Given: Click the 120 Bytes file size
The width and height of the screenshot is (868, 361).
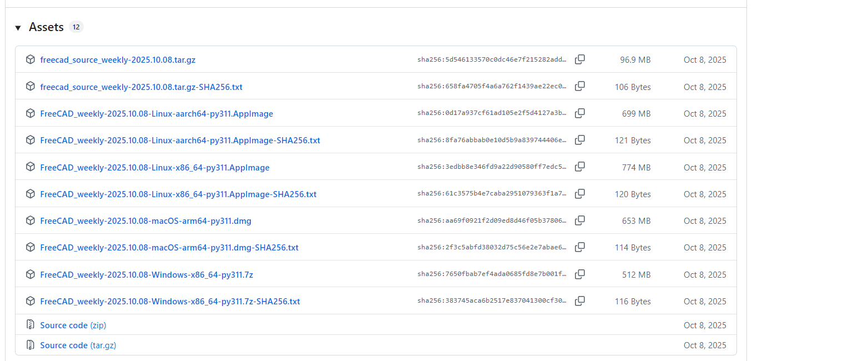Looking at the screenshot, I should [633, 194].
